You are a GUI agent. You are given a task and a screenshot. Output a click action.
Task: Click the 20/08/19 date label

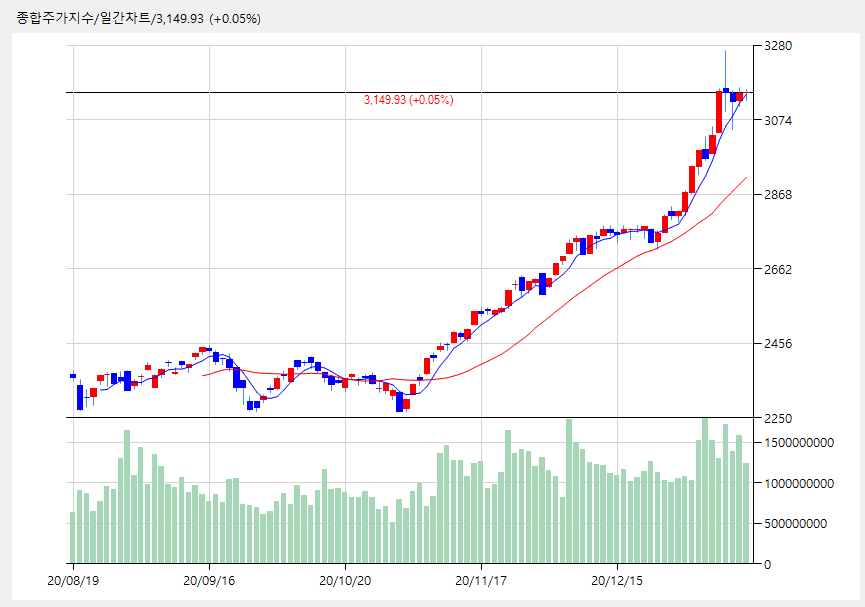(73, 581)
